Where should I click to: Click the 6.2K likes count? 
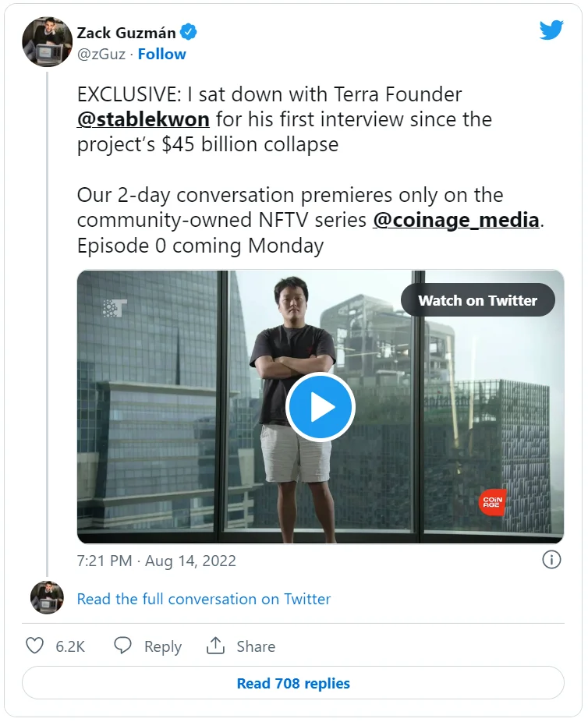70,646
